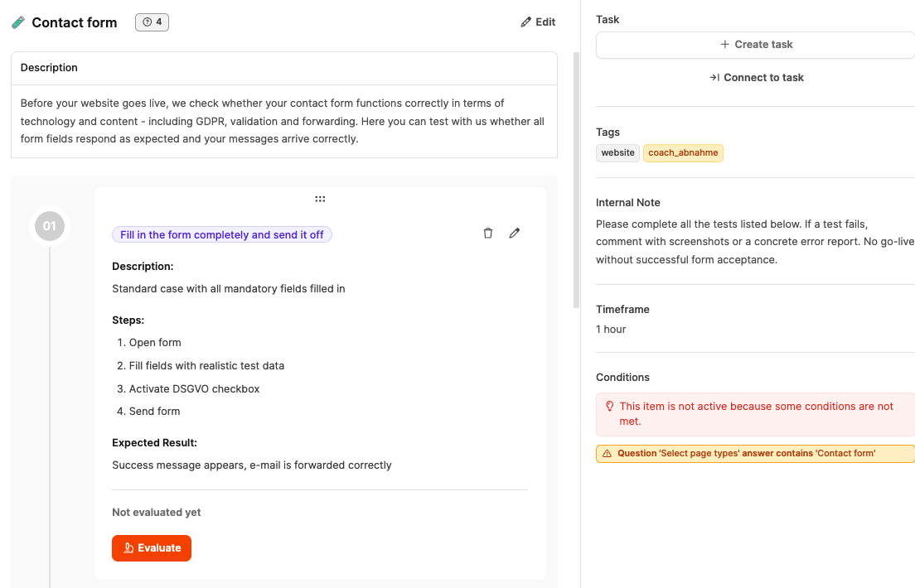Screen dimensions: 915x588
Task: Click the Timeframe value 1 hour
Action: click(x=611, y=330)
